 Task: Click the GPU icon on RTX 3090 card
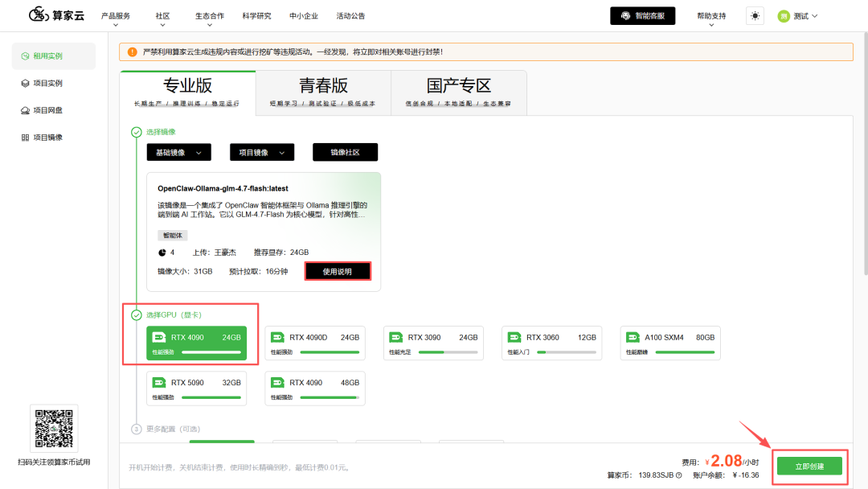pos(395,337)
